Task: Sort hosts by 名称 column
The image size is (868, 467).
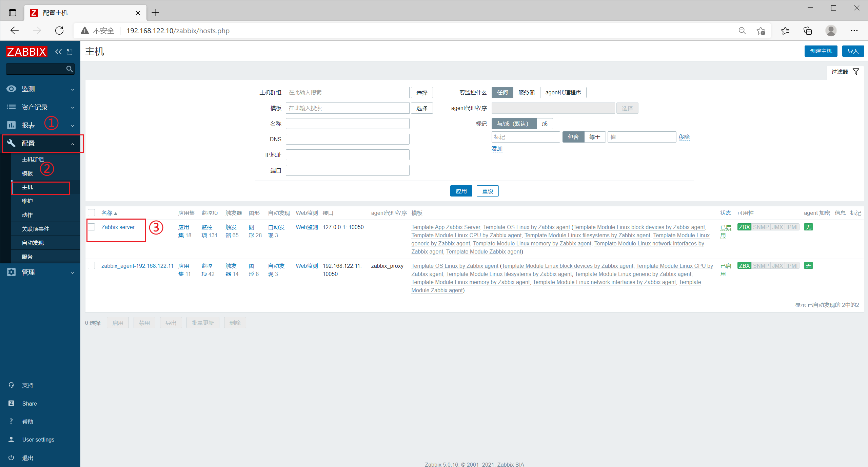Action: pyautogui.click(x=109, y=213)
